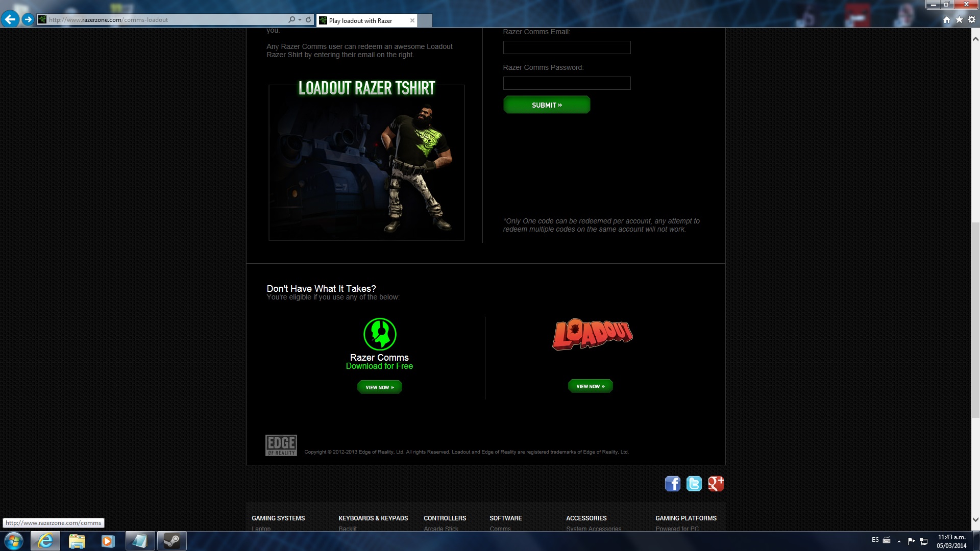This screenshot has height=551, width=980.
Task: Open the browser Home page icon
Action: [947, 20]
